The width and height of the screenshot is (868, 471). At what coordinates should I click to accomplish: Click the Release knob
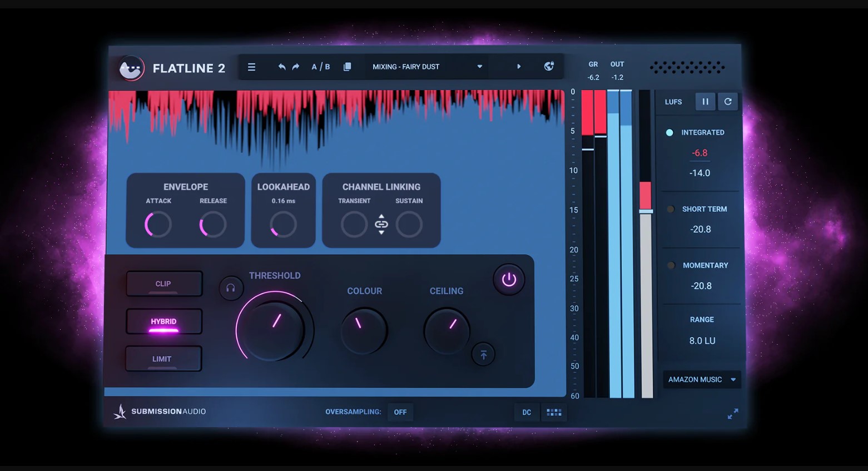tap(213, 225)
